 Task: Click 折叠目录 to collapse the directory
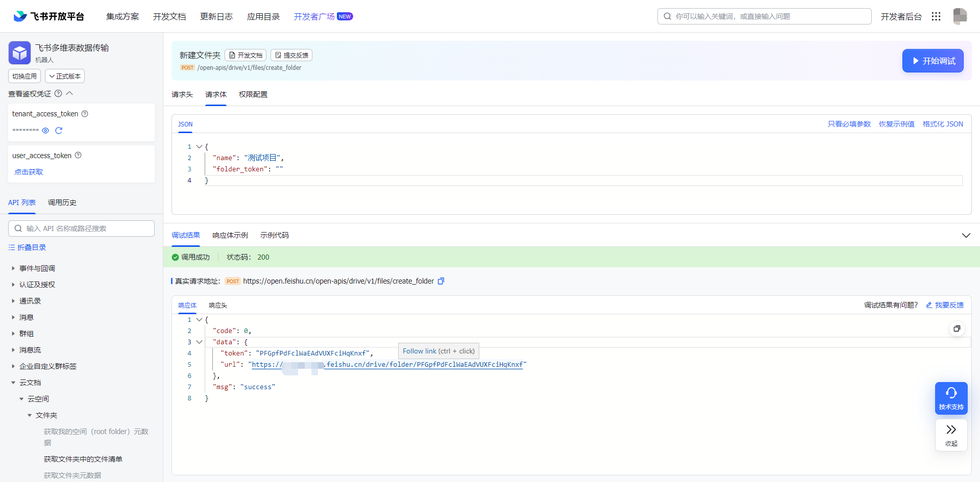28,247
